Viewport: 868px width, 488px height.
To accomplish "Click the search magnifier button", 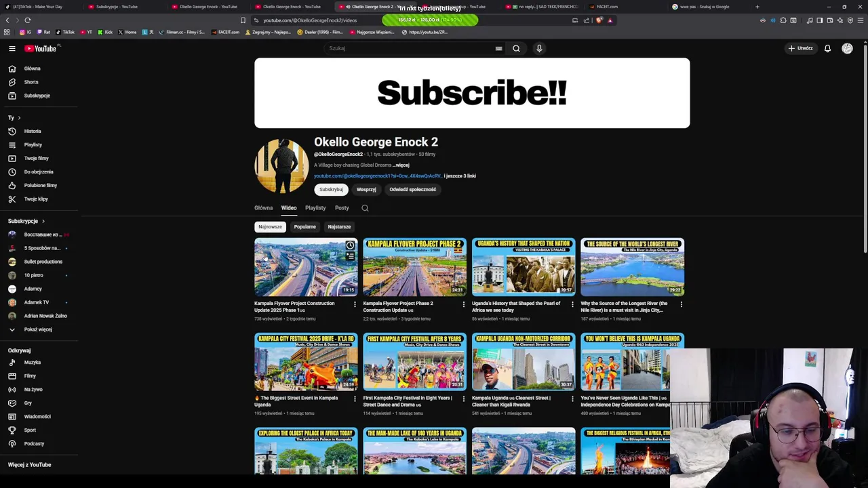I will pyautogui.click(x=516, y=48).
